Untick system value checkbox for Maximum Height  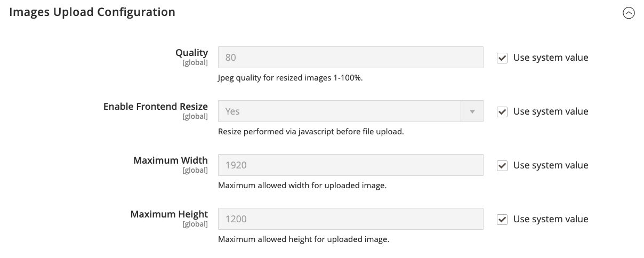[x=502, y=220]
